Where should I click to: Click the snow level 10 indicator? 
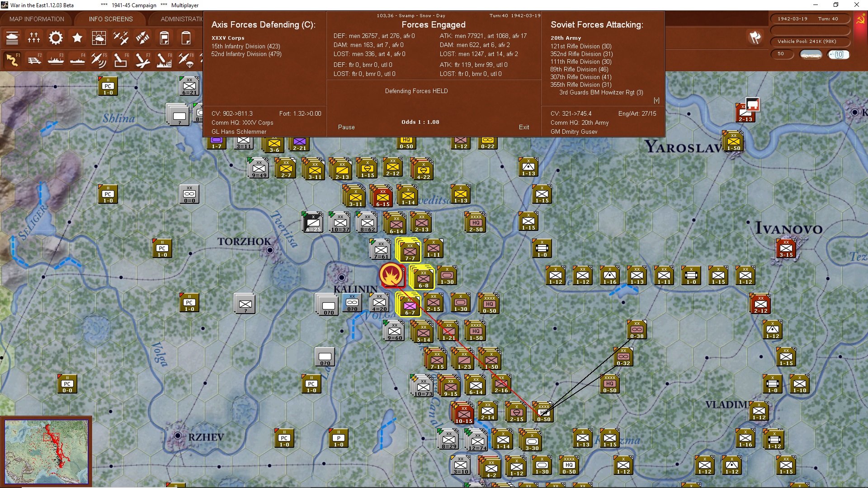[x=839, y=54]
